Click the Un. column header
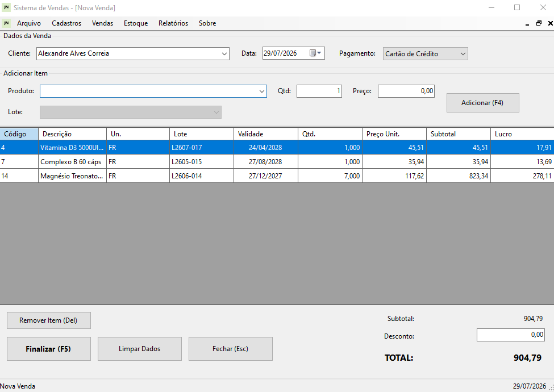The width and height of the screenshot is (554, 392). coord(138,134)
